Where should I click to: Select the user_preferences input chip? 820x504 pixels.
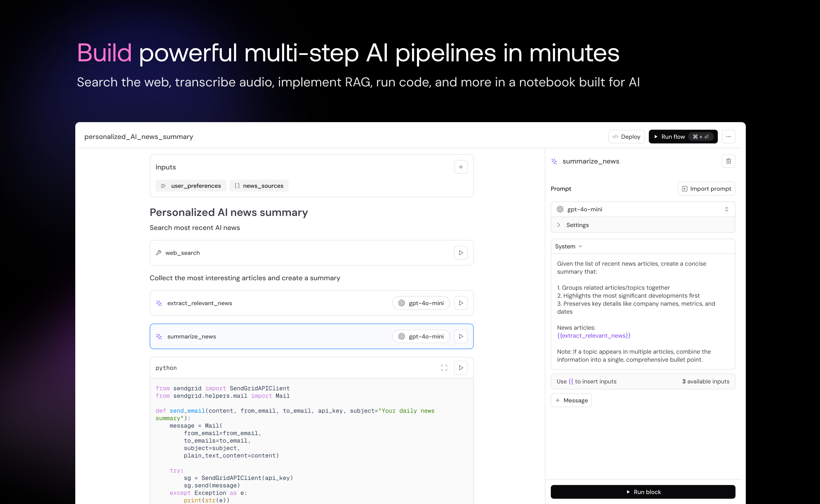click(191, 186)
